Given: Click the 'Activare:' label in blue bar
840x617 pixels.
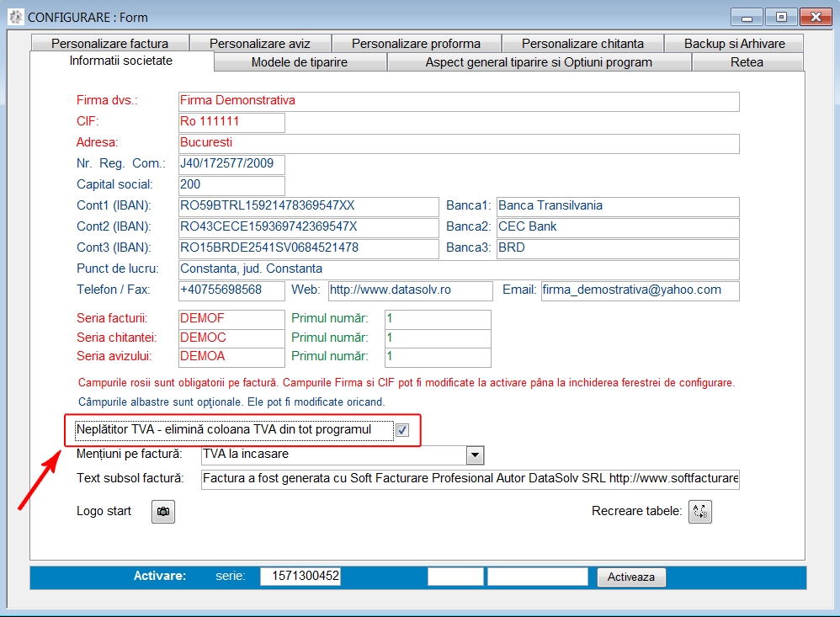Looking at the screenshot, I should [160, 576].
